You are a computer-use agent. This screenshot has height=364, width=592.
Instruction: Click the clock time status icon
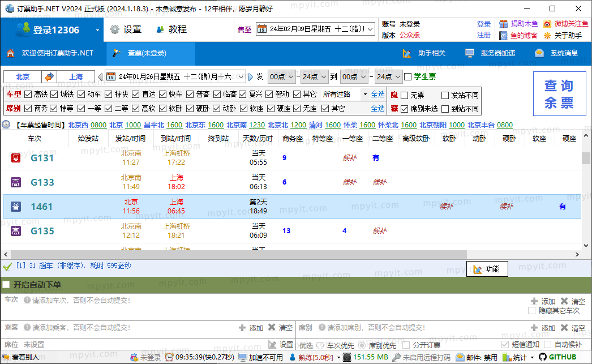point(169,357)
